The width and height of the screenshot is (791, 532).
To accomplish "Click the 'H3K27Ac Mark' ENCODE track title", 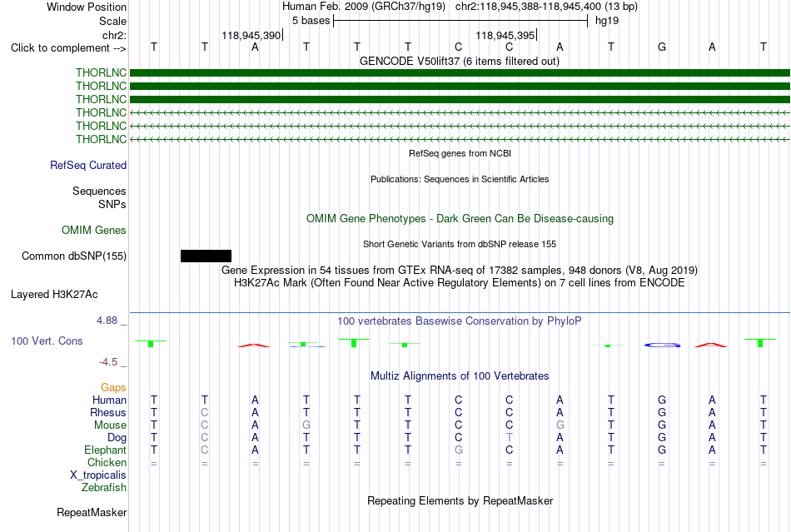I will coord(459,282).
